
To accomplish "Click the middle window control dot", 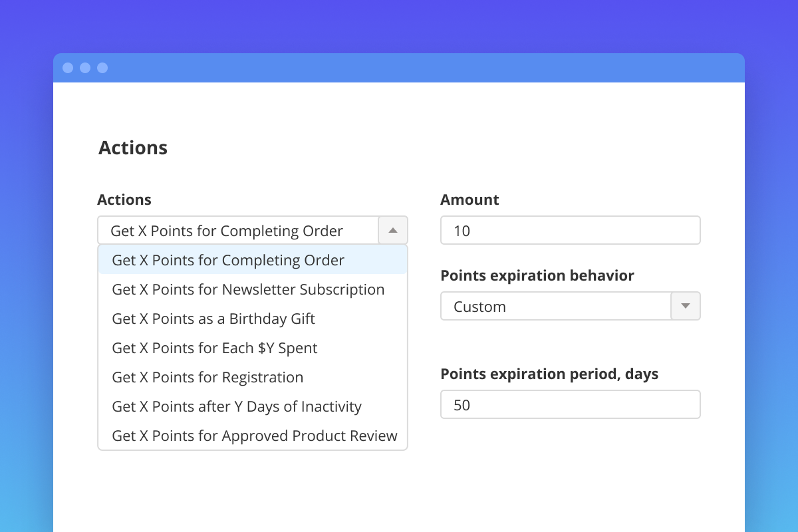I will point(85,68).
